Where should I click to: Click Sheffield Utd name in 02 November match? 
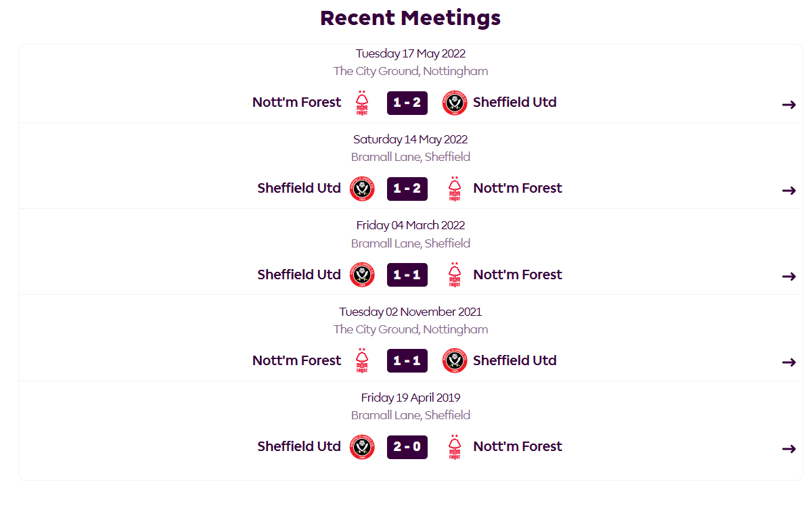coord(515,360)
